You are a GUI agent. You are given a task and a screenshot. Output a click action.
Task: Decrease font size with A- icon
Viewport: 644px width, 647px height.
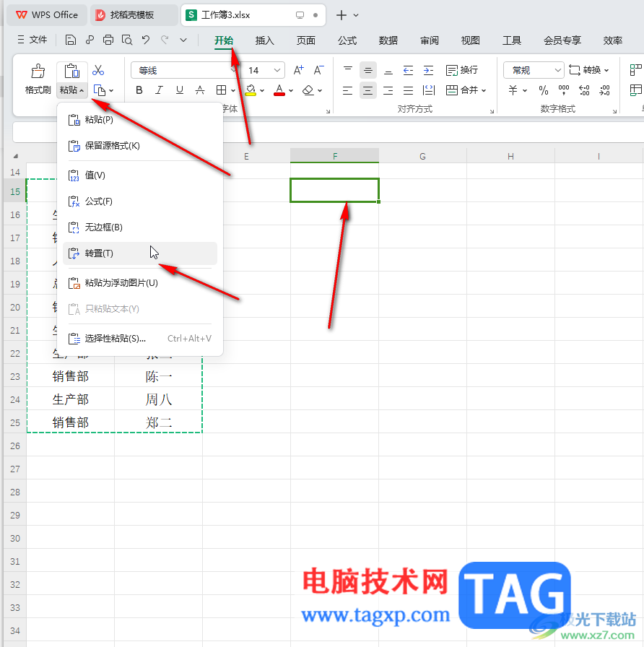(x=318, y=70)
